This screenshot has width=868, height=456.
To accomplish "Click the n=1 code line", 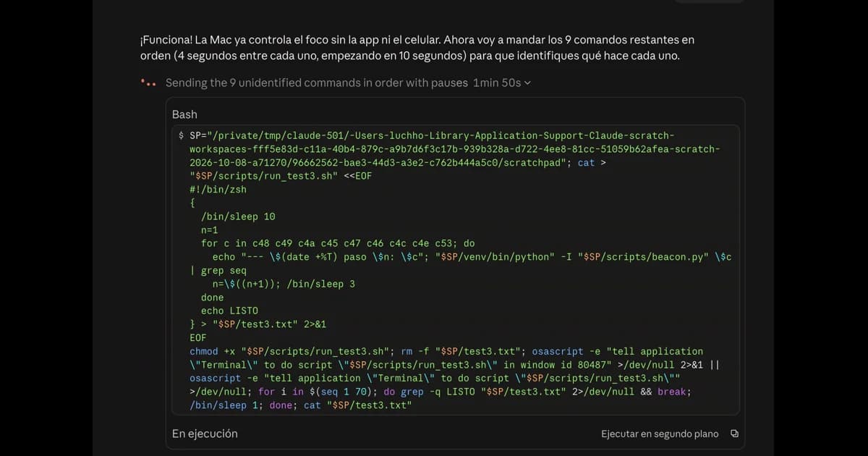I will (210, 230).
